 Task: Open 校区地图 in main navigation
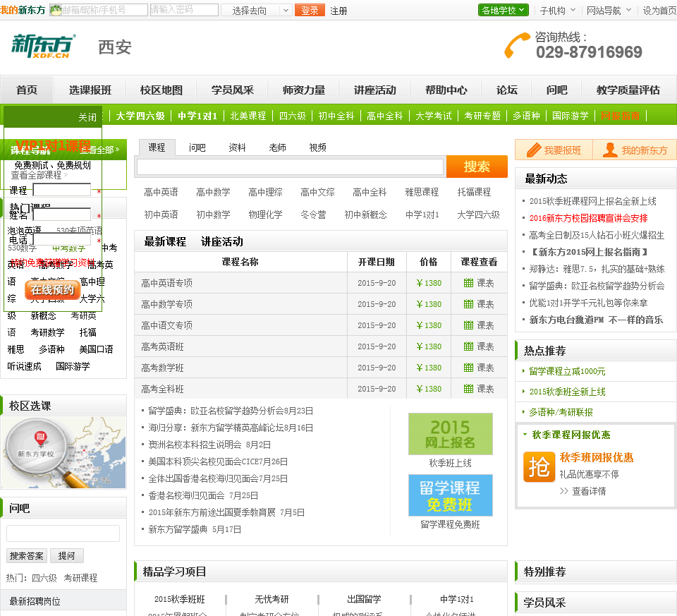pyautogui.click(x=161, y=90)
